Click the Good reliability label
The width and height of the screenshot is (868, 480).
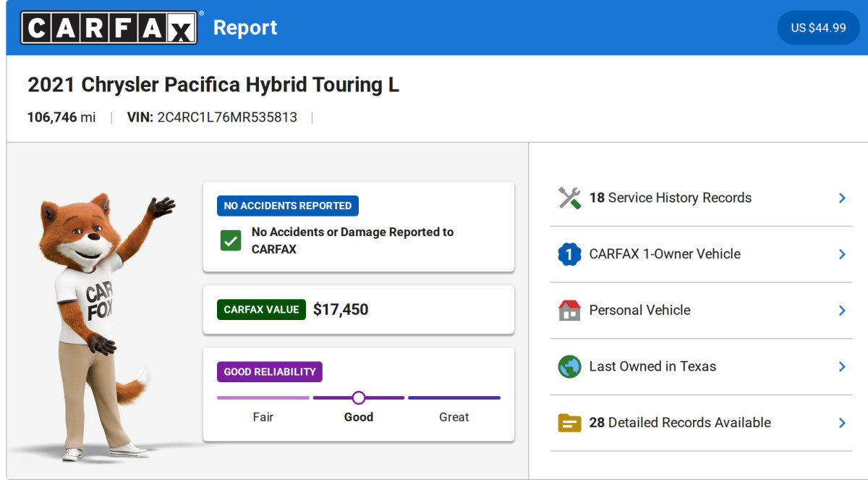359,417
